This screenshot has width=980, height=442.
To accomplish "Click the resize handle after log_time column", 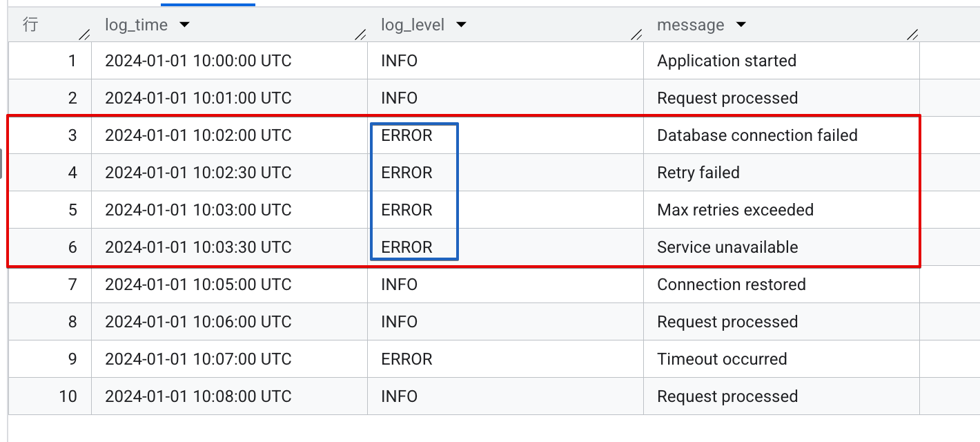I will click(360, 35).
